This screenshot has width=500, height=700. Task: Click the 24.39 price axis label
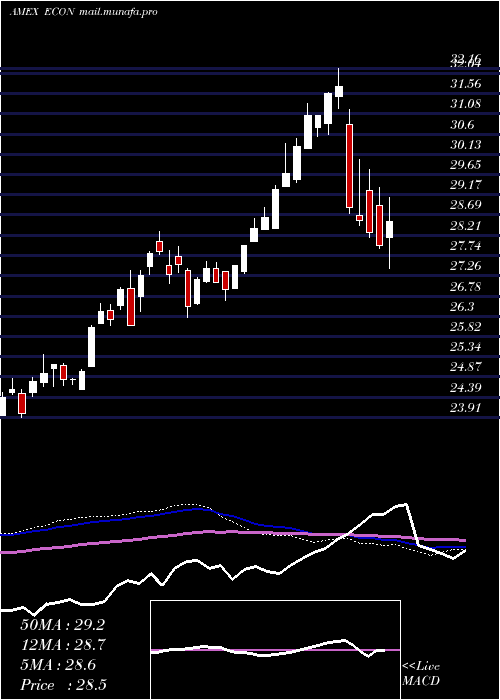coord(466,387)
